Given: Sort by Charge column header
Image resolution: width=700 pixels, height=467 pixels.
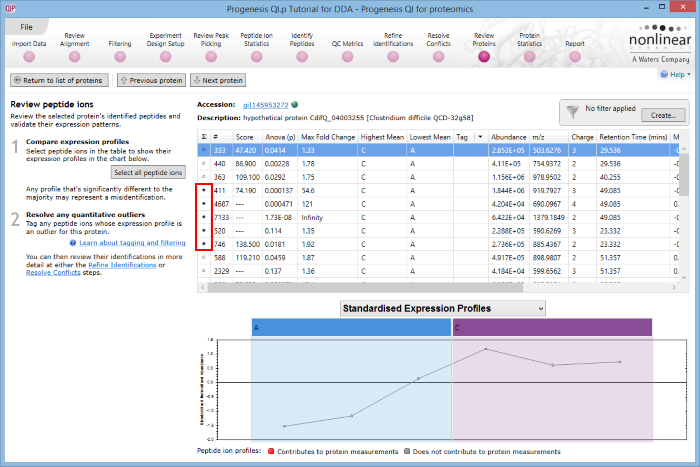Looking at the screenshot, I should click(x=583, y=137).
